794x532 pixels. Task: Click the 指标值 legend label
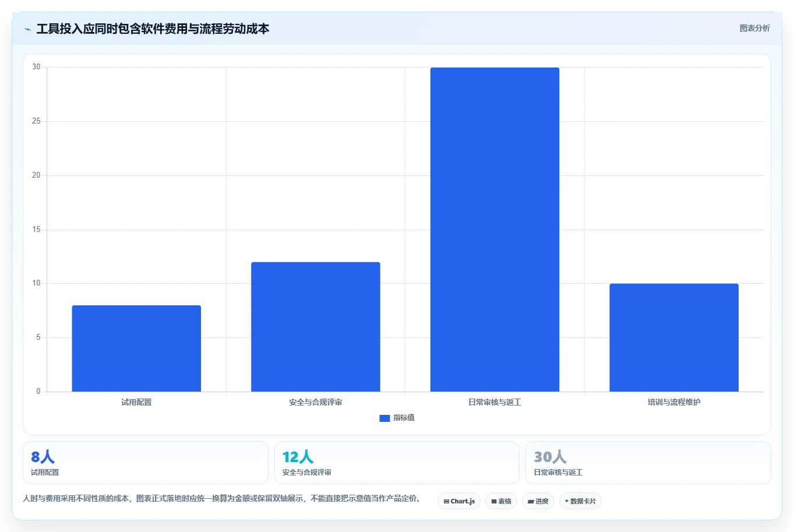[404, 418]
